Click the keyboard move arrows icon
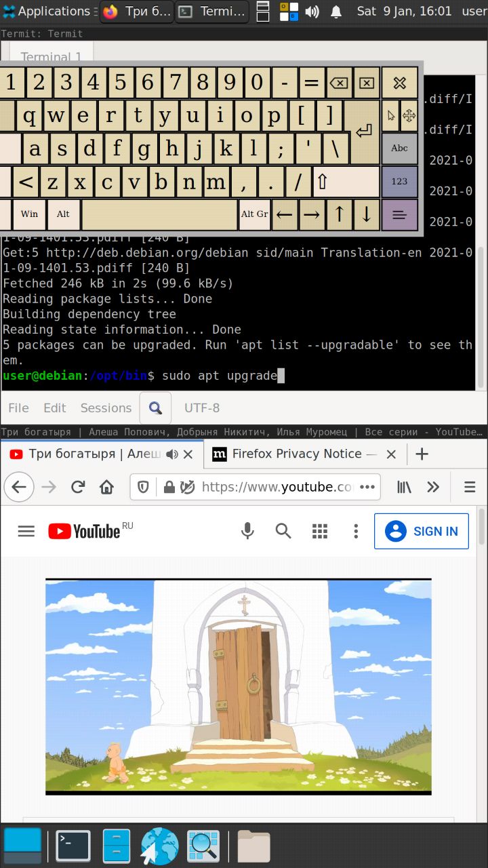This screenshot has width=488, height=868. [x=409, y=116]
